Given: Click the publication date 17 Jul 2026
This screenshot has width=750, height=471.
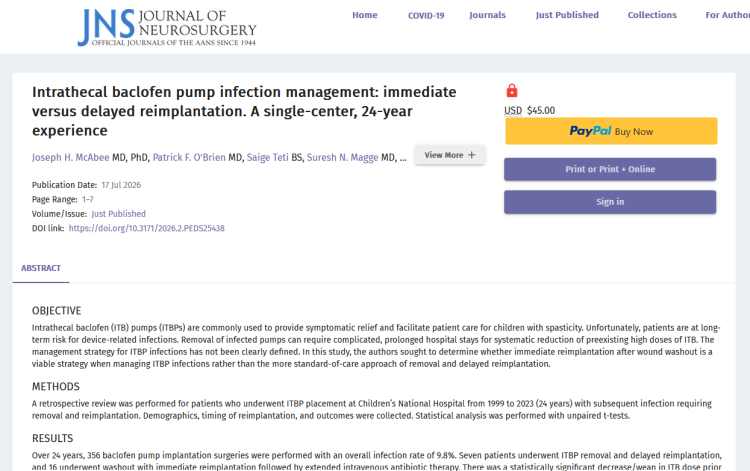Looking at the screenshot, I should pos(121,185).
